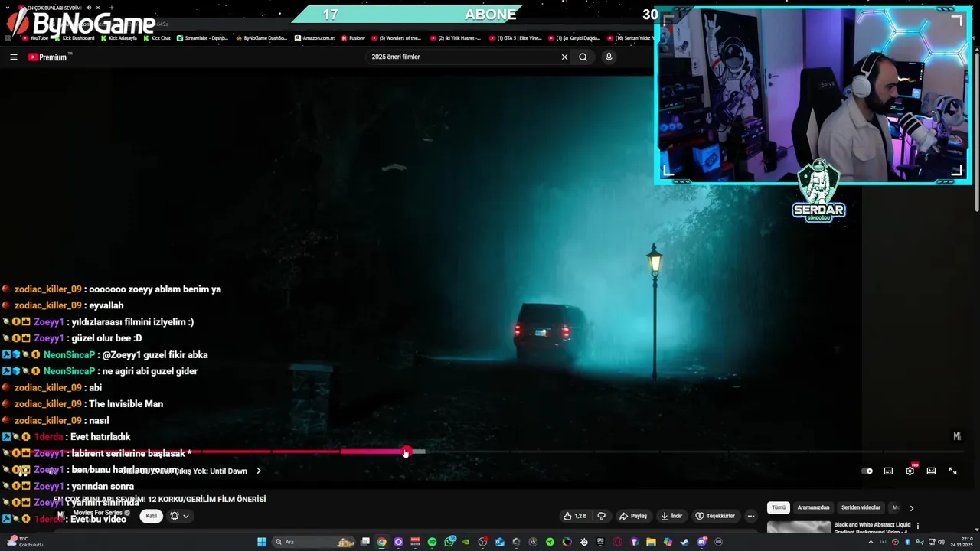Image resolution: width=980 pixels, height=551 pixels.
Task: Click the Paylaş share button
Action: tap(633, 516)
